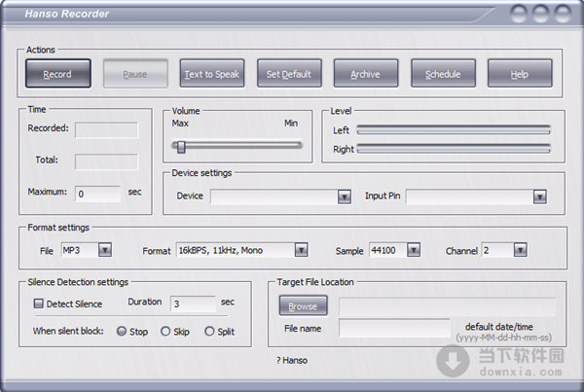Choose the Split silent block option
Viewport: 584px width, 392px height.
[209, 331]
